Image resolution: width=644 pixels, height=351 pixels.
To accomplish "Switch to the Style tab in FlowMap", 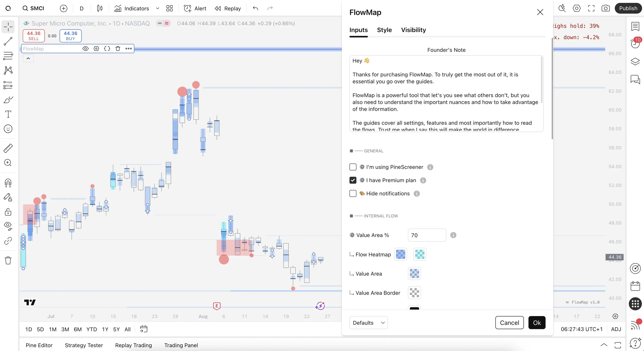I will pyautogui.click(x=385, y=30).
